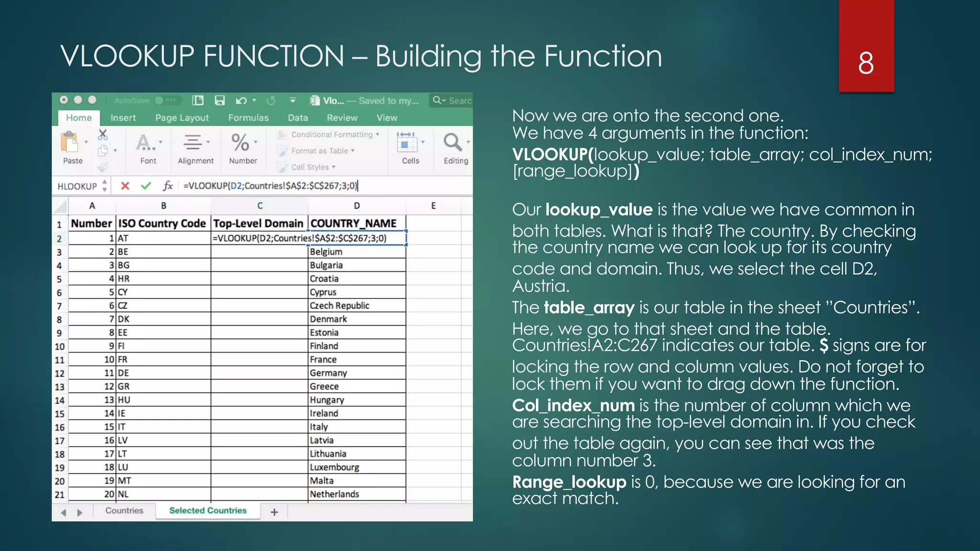
Task: Open the Formulas ribbon tab
Action: 248,118
